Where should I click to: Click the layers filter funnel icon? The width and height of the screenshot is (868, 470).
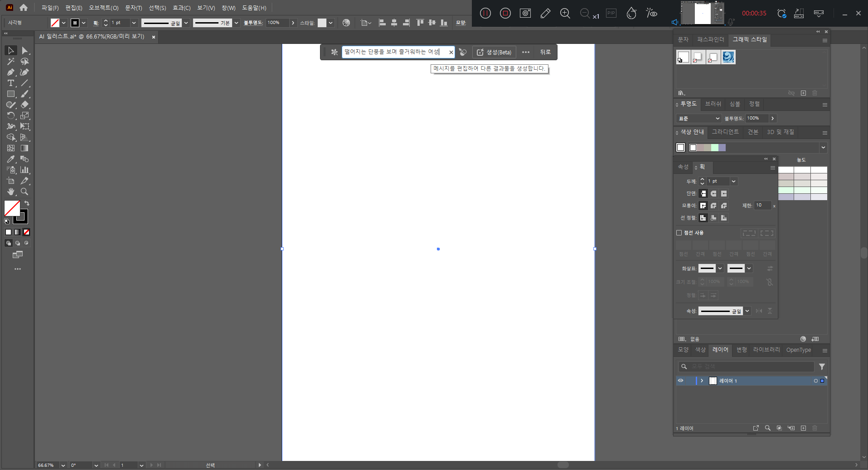[x=822, y=366]
